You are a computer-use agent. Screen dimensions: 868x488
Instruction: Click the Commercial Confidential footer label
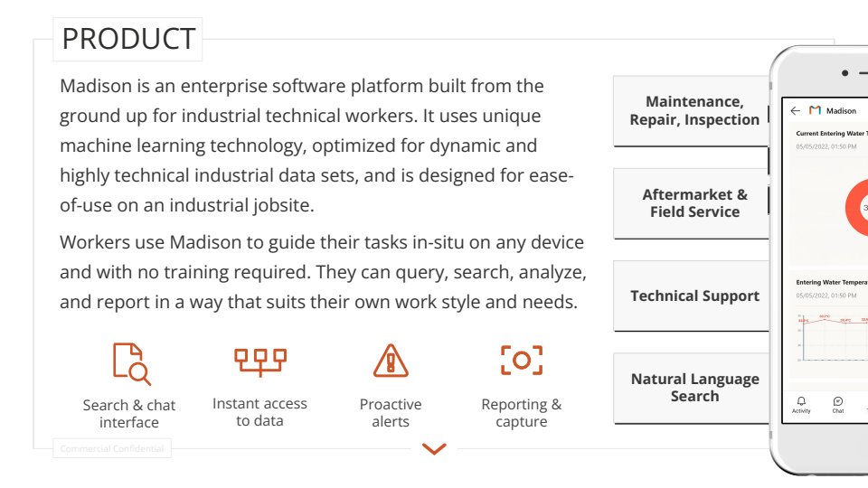click(112, 448)
